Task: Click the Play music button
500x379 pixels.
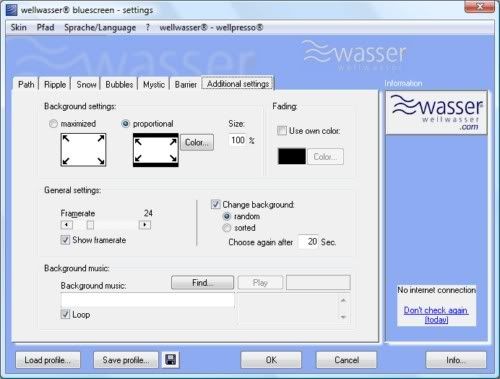Action: 260,283
